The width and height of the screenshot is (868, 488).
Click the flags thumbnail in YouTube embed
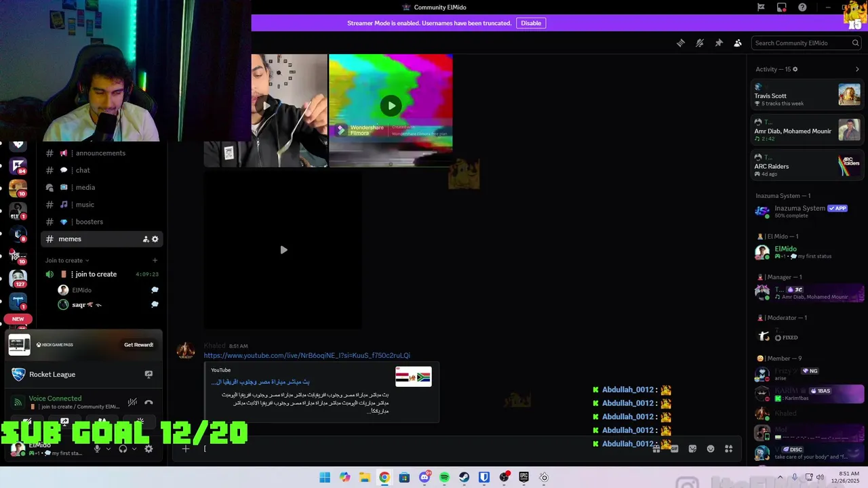[x=414, y=377]
